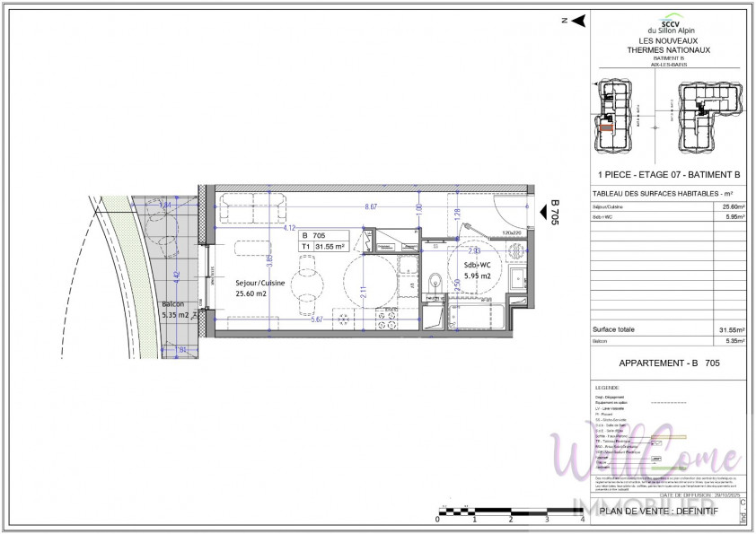
Task: Click the LEGENDE heading
Action: (608, 388)
